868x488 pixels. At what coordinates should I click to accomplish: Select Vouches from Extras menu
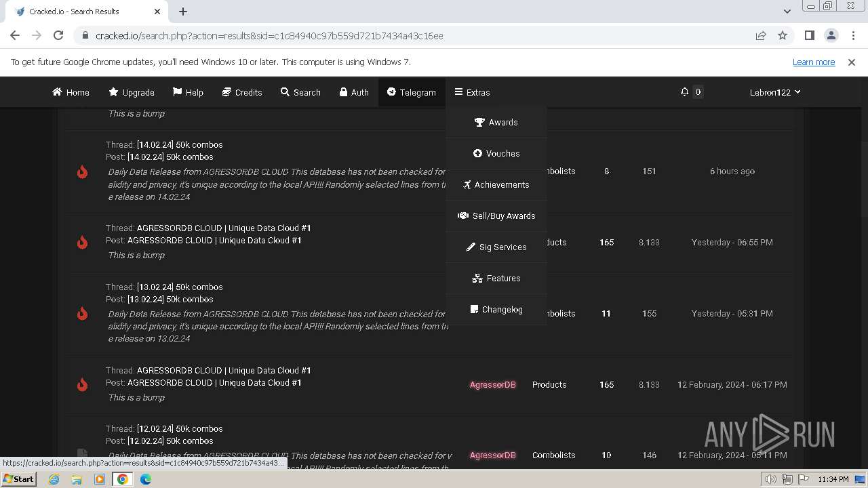pos(496,153)
